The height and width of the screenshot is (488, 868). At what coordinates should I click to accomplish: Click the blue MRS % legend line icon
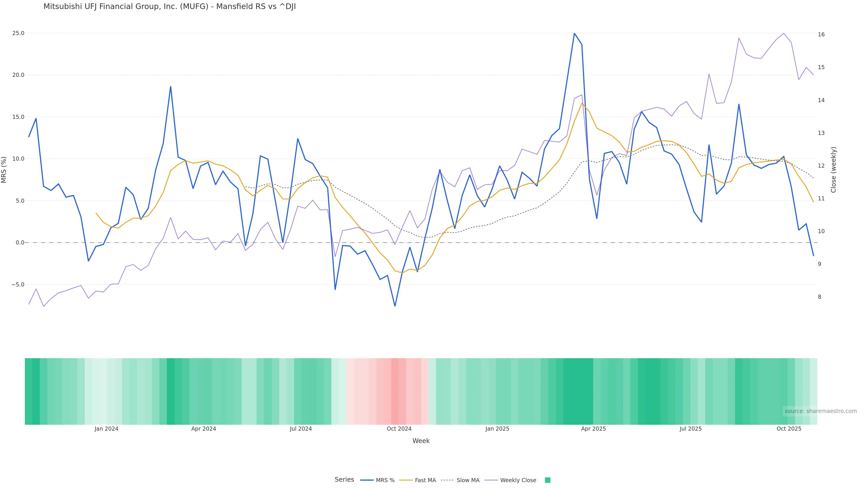click(367, 480)
